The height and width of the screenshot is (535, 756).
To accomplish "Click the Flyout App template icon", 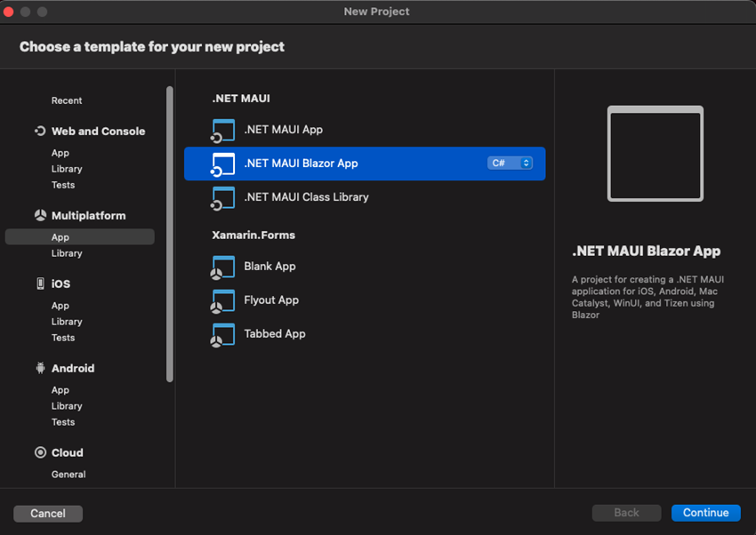I will coord(222,300).
